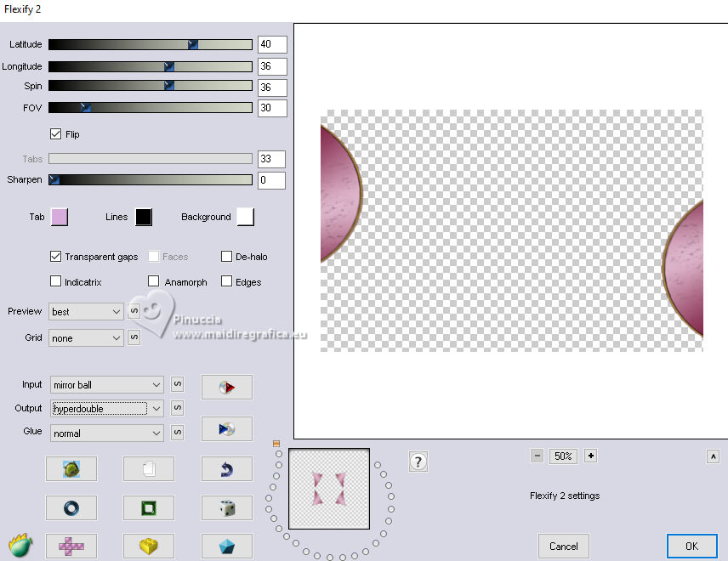Viewport: 728px width, 561px height.
Task: Click the blue pentagon gem button
Action: 226,547
